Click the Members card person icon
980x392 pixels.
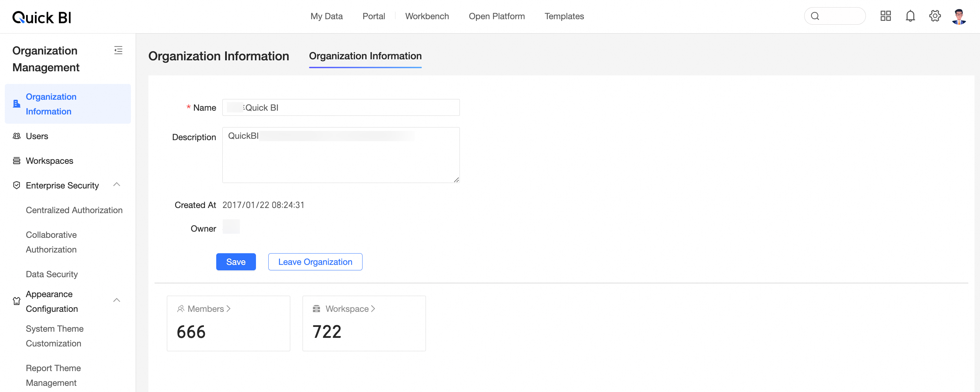click(x=181, y=309)
